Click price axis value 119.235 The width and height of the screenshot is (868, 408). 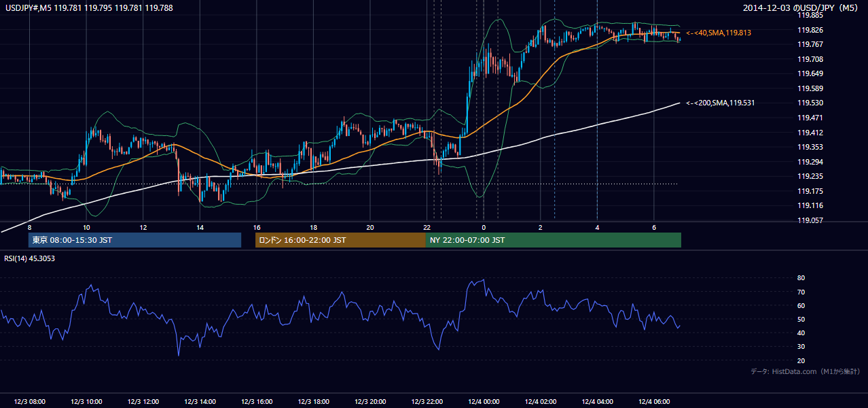[x=809, y=176]
